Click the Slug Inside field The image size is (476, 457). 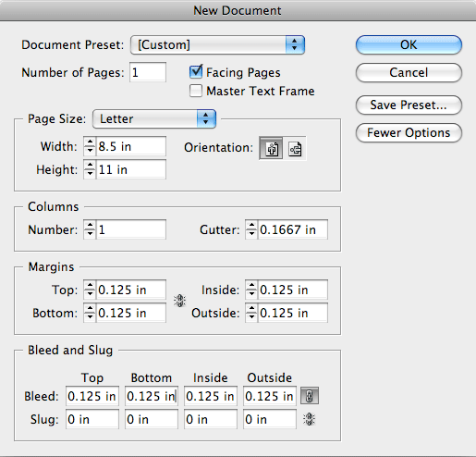click(x=211, y=419)
